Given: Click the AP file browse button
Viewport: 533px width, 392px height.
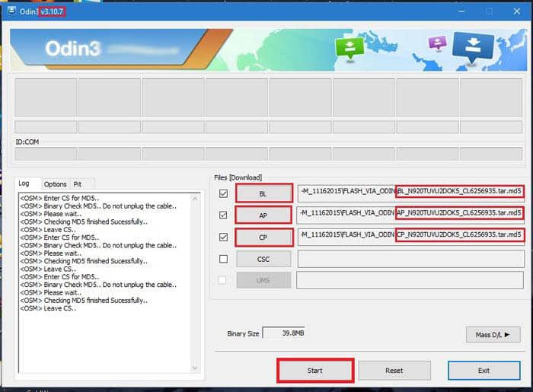Looking at the screenshot, I should pyautogui.click(x=263, y=215).
